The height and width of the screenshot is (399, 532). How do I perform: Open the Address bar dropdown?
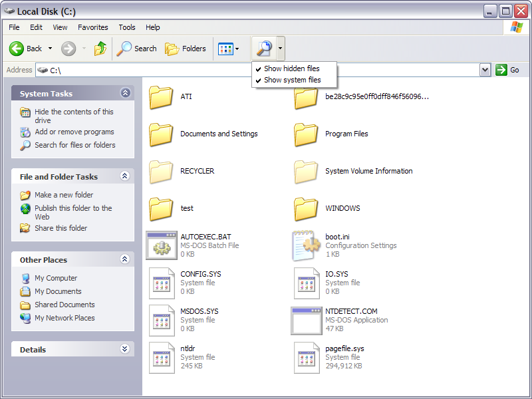pos(485,70)
